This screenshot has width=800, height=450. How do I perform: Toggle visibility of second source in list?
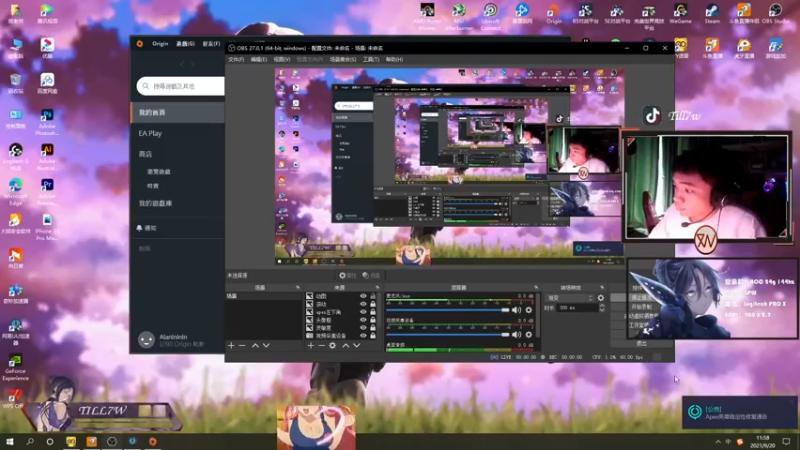363,304
